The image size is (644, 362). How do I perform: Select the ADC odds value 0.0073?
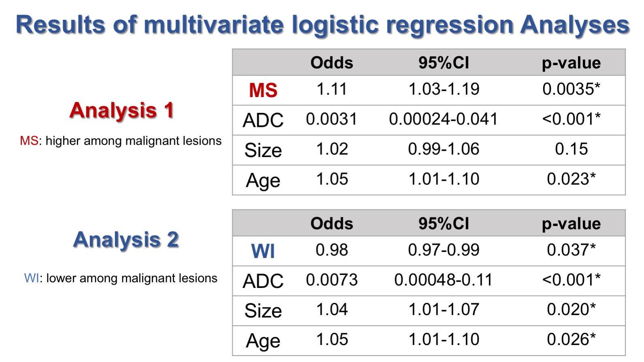(x=332, y=280)
